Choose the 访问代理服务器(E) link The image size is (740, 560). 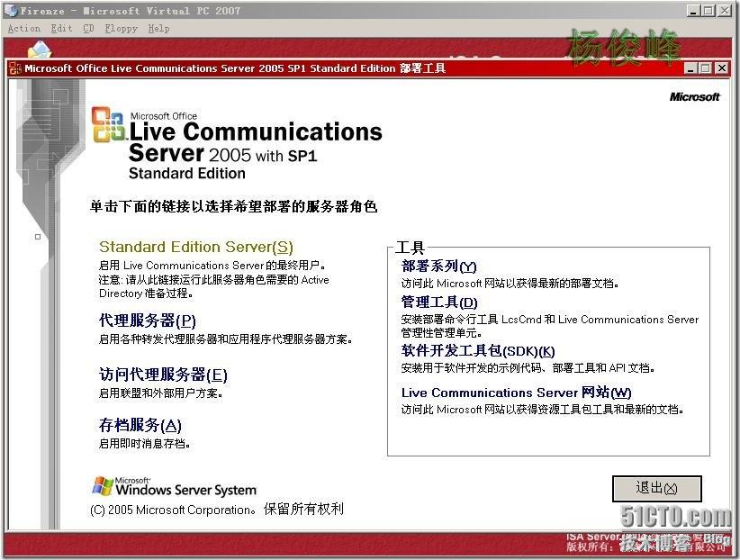tap(163, 375)
